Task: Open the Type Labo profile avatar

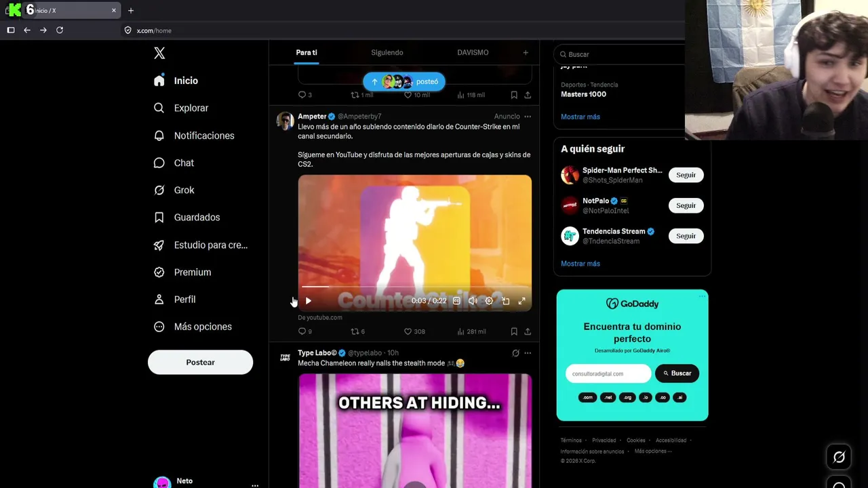Action: (x=285, y=357)
